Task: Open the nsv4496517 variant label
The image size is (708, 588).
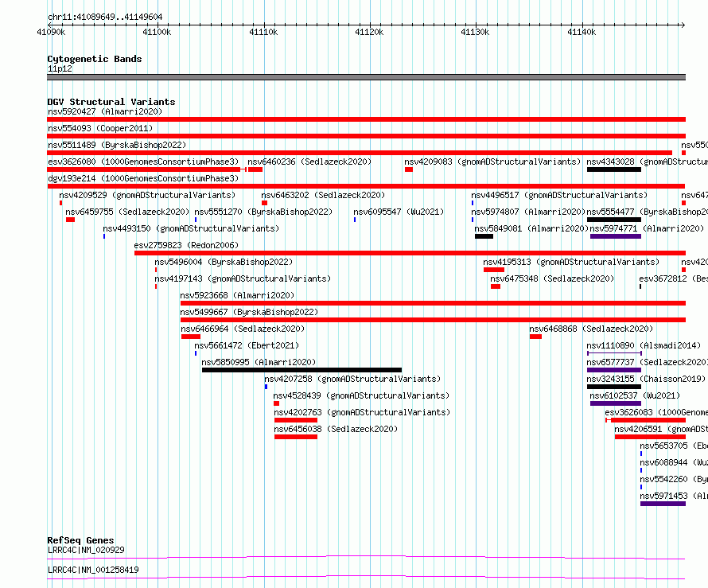Action: click(x=559, y=195)
